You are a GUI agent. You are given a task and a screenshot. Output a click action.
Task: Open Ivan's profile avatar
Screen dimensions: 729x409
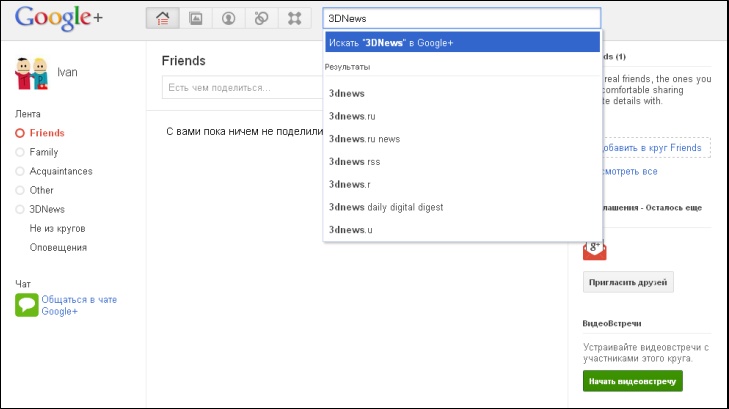tap(32, 73)
